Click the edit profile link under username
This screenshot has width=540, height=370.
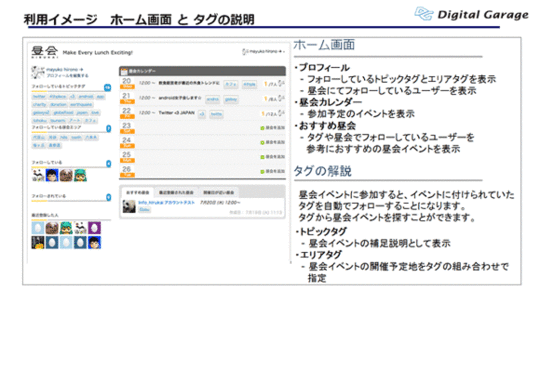(x=68, y=75)
